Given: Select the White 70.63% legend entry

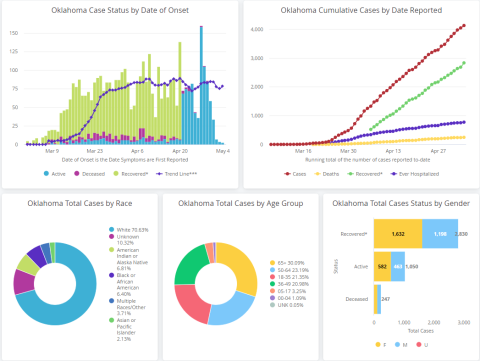Looking at the screenshot, I should pos(129,230).
